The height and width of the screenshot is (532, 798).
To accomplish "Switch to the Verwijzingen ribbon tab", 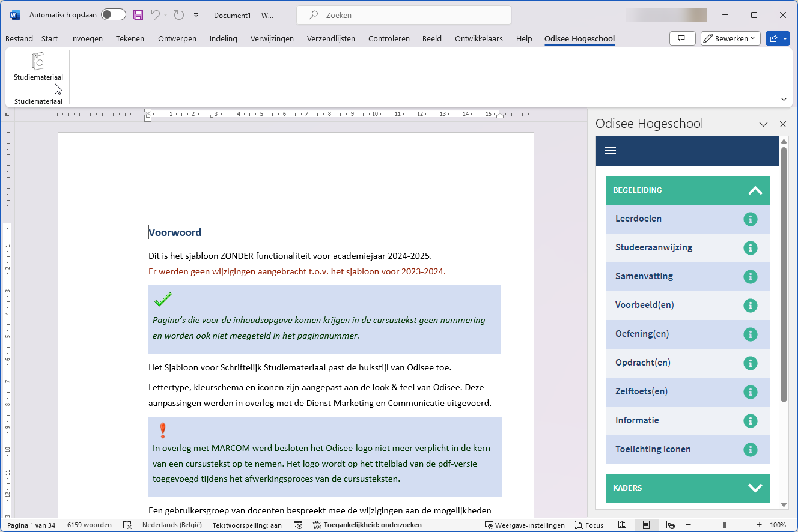I will click(272, 38).
